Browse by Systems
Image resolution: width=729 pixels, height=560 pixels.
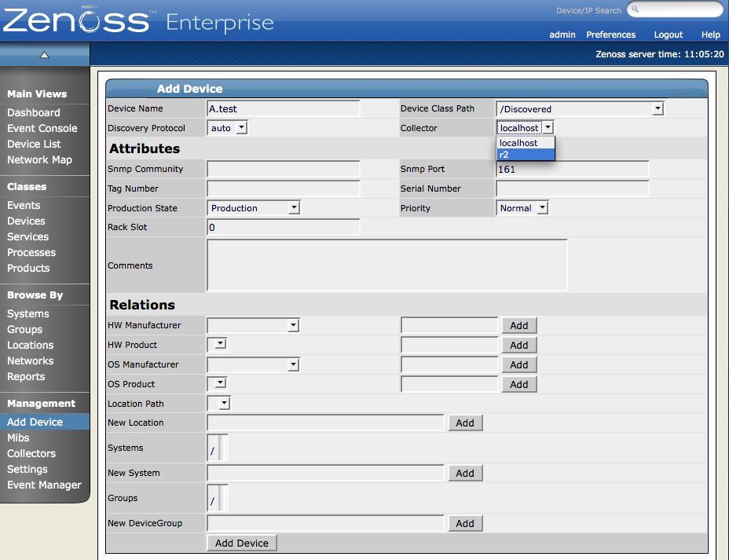[28, 313]
